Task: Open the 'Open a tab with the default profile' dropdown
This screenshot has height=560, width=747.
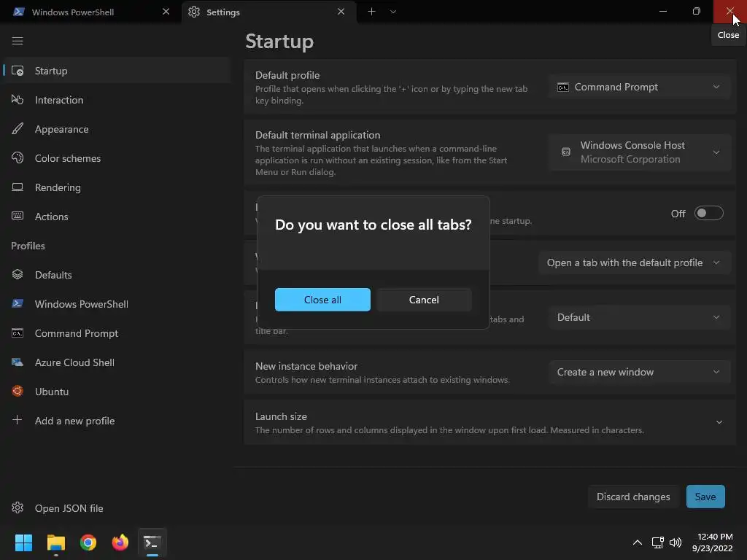Action: (634, 262)
